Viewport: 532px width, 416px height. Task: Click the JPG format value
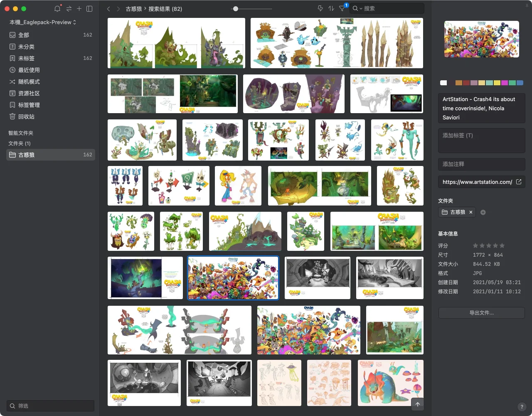pyautogui.click(x=478, y=273)
